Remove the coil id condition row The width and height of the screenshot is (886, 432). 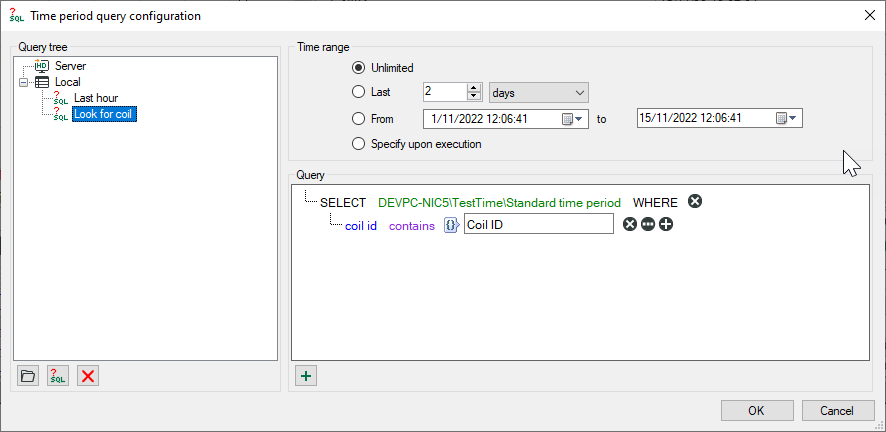click(x=630, y=225)
